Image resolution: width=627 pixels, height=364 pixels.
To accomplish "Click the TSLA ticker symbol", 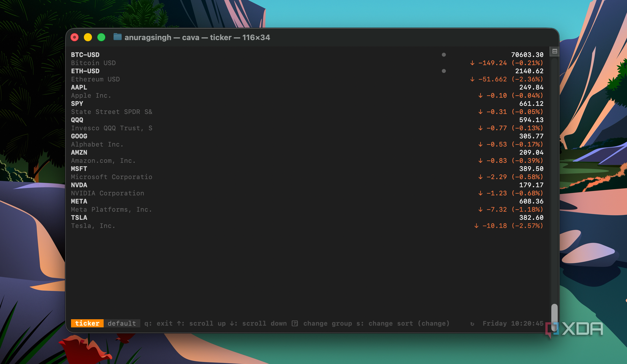I will [79, 218].
